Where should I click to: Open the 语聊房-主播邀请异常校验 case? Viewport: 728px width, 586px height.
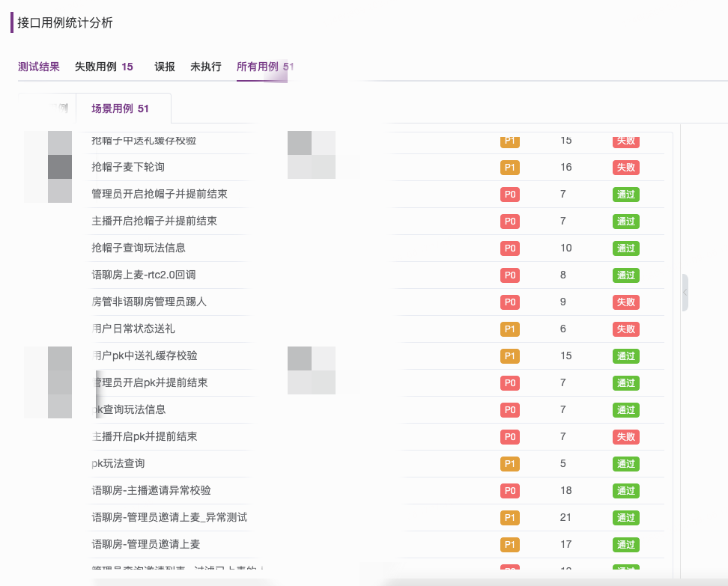(151, 490)
